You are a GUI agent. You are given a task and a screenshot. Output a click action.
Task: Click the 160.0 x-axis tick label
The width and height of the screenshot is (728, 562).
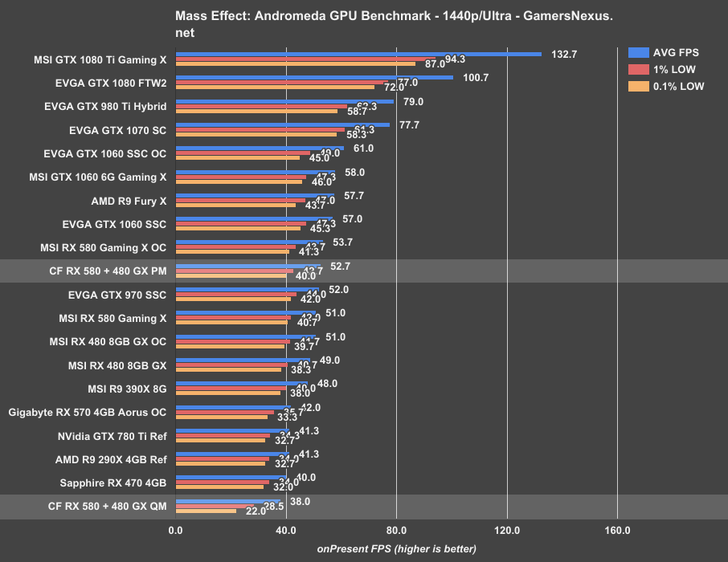(x=617, y=530)
